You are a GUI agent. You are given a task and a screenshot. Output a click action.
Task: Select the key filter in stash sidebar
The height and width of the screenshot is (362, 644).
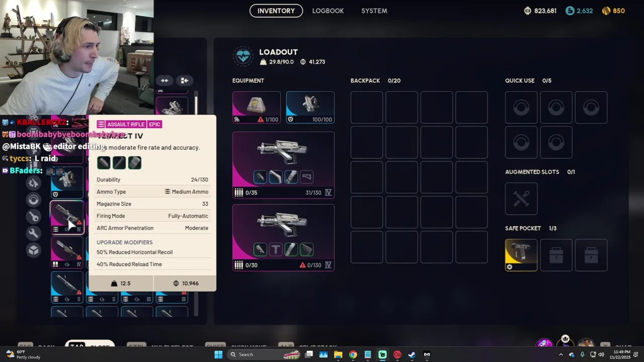click(x=34, y=217)
